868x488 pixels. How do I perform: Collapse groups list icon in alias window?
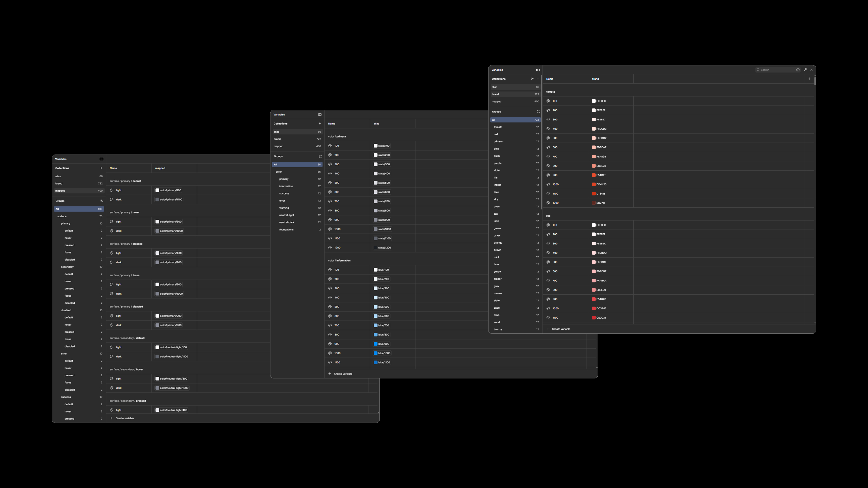[x=320, y=156]
